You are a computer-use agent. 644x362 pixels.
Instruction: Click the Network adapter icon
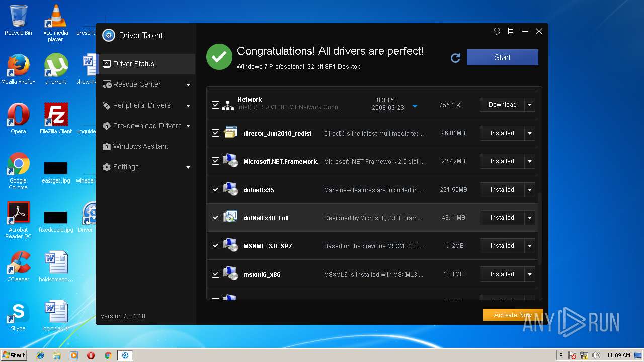pyautogui.click(x=228, y=105)
